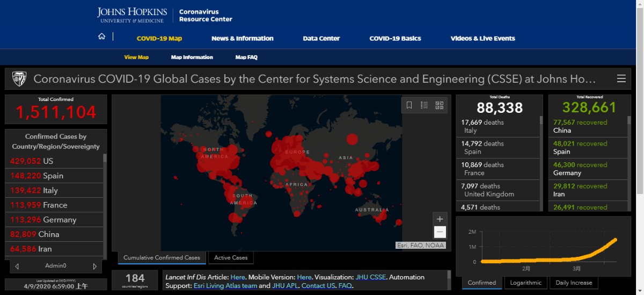Select Spain 14,792 deaths entry
This screenshot has width=644, height=295.
(497, 148)
